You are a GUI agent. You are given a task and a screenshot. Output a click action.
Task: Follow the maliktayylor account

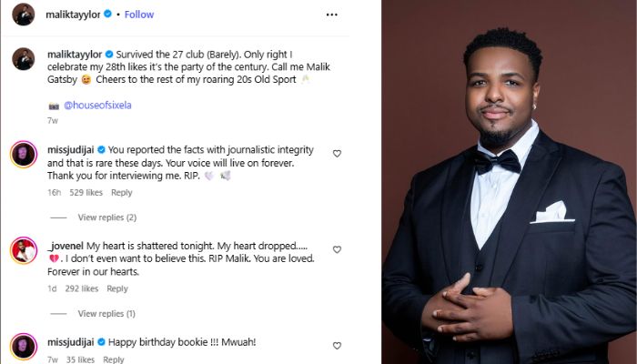pyautogui.click(x=138, y=15)
